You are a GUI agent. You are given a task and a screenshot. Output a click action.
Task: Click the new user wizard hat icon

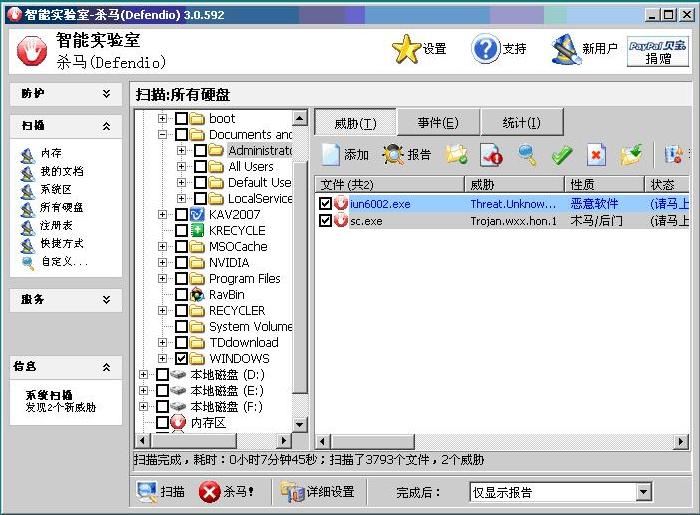pos(565,49)
